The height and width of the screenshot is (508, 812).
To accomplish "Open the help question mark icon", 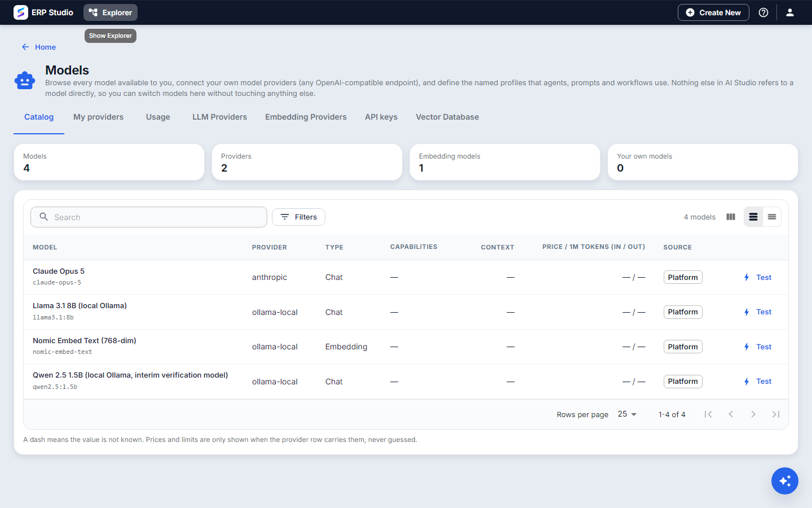I will [x=764, y=12].
